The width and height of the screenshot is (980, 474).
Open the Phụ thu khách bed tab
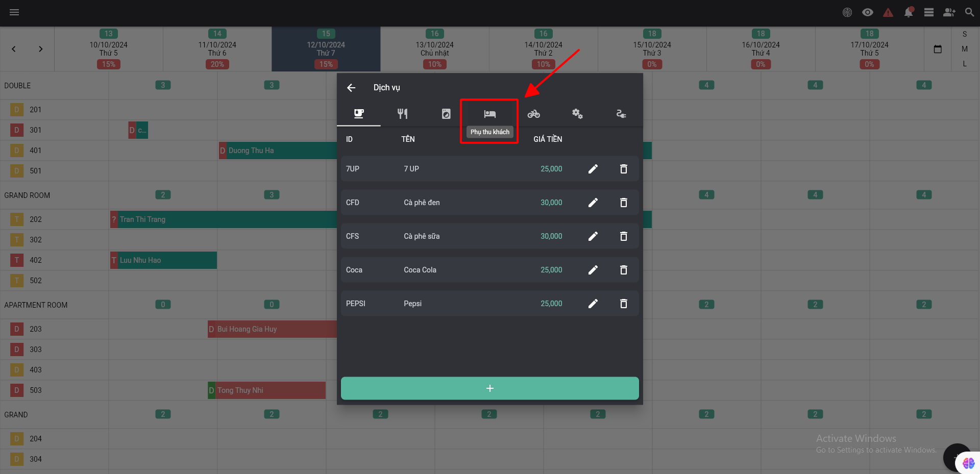tap(490, 113)
